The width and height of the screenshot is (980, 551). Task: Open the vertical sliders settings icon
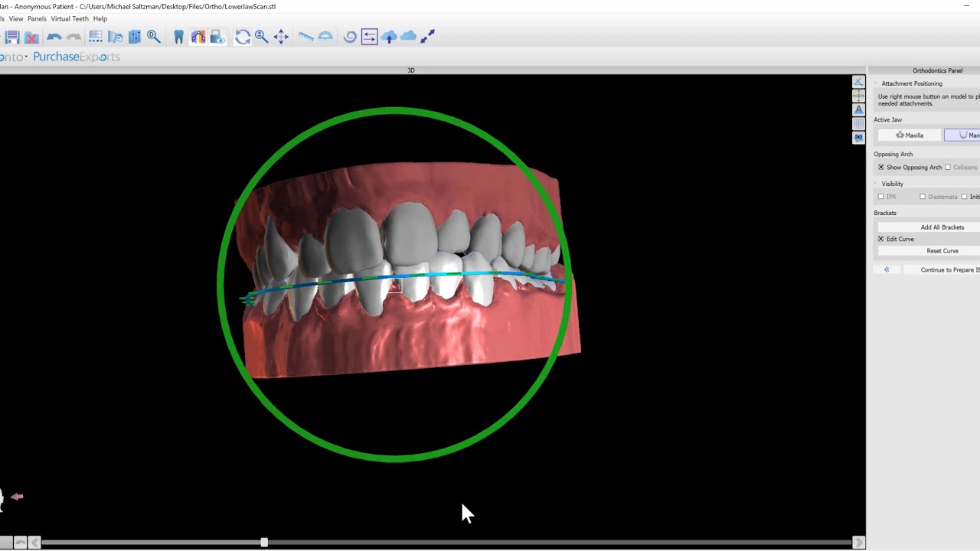135,37
